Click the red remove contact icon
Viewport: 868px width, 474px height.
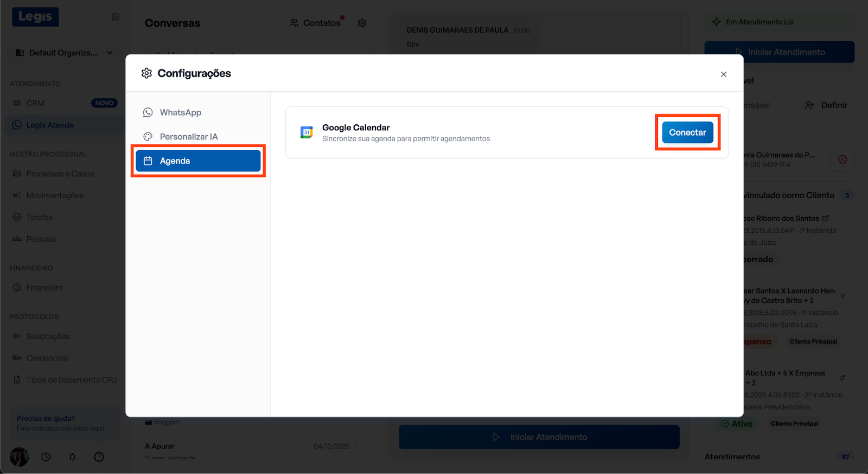tap(843, 160)
